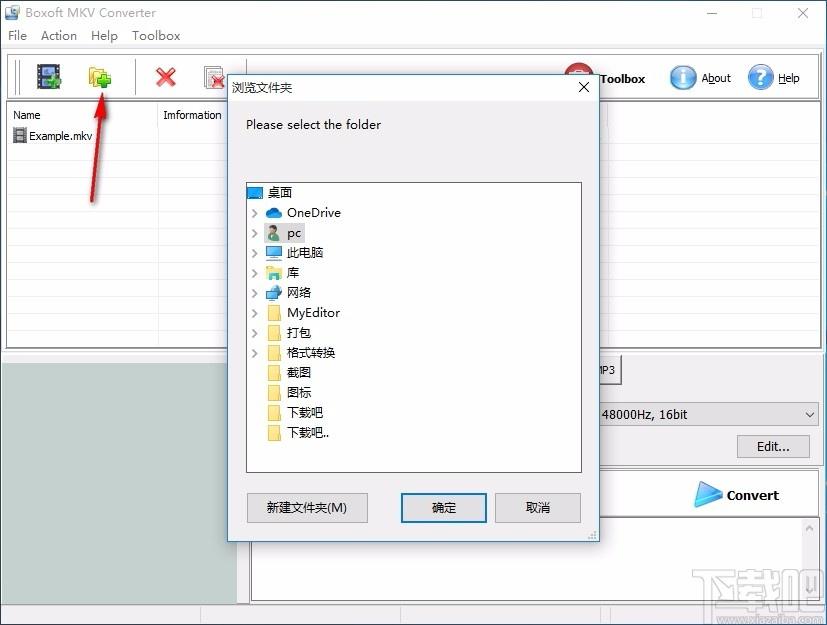Click the Boxoft MKV Converter title bar icon

pyautogui.click(x=12, y=12)
